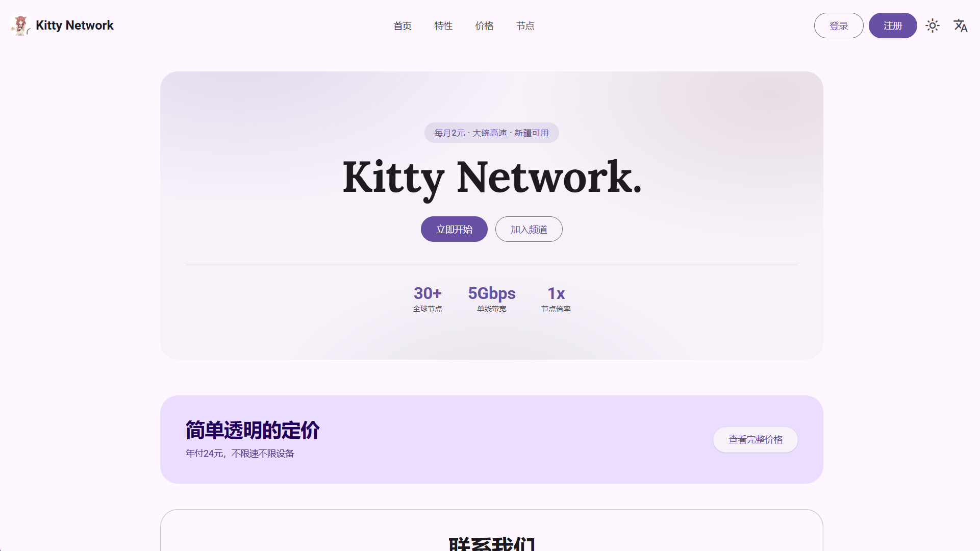The height and width of the screenshot is (551, 980).
Task: Click the Kitty Network header brand text
Action: [x=74, y=26]
